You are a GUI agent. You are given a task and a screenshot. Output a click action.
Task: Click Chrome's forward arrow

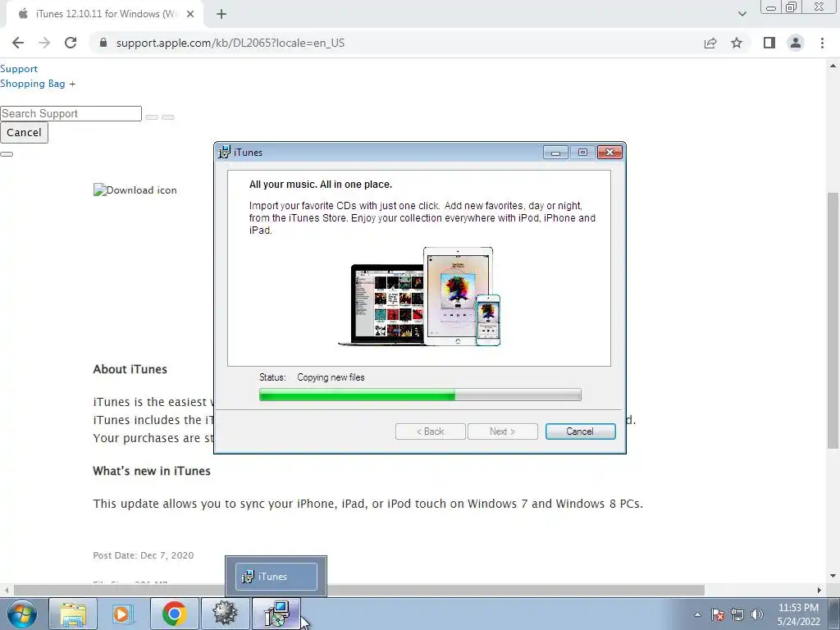click(x=44, y=43)
